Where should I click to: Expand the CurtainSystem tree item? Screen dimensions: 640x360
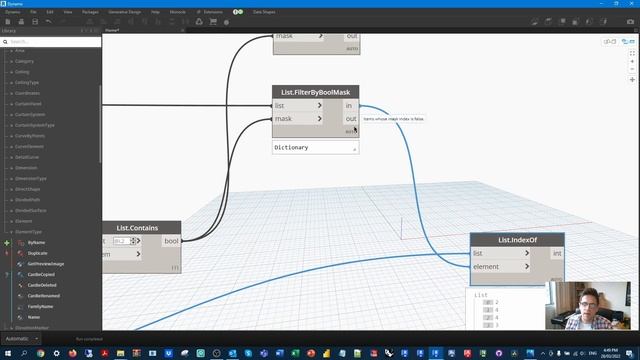coord(30,115)
